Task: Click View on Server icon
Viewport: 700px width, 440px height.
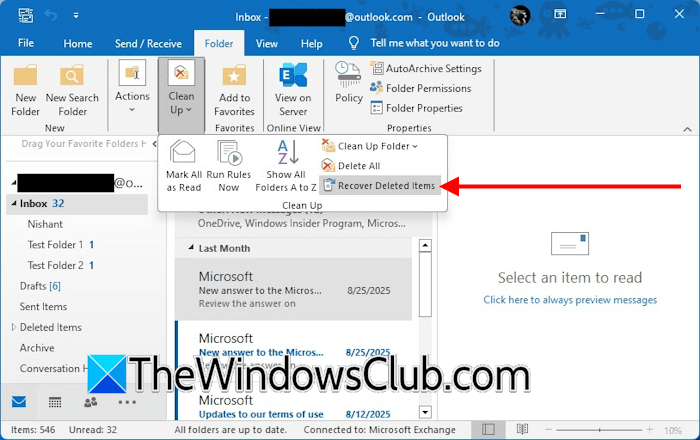Action: pyautogui.click(x=293, y=75)
